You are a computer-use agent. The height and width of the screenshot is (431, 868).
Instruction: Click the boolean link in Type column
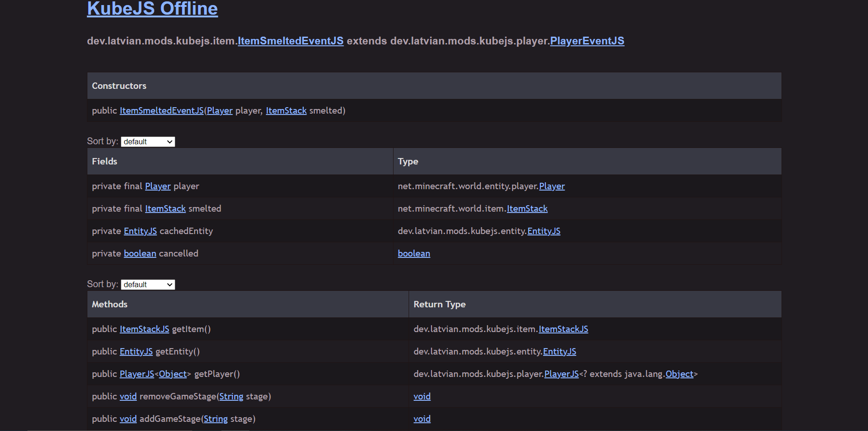(x=414, y=253)
